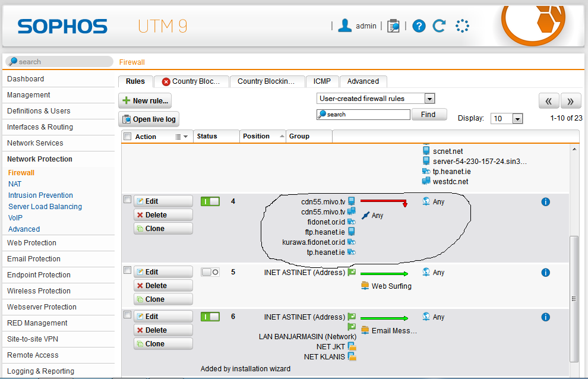Reload the page with the refresh icon
Viewport: 588px width, 379px height.
click(439, 26)
